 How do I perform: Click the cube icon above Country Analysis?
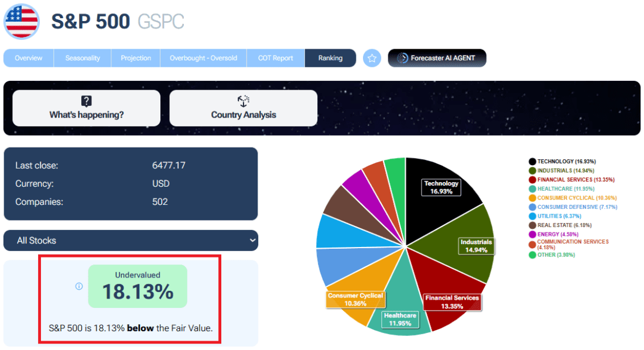[243, 101]
